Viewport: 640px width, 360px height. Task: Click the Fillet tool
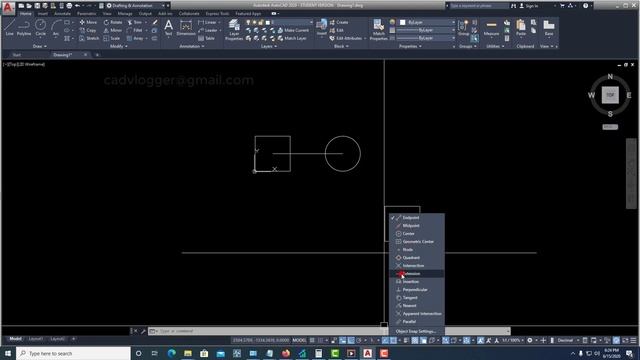coord(135,30)
